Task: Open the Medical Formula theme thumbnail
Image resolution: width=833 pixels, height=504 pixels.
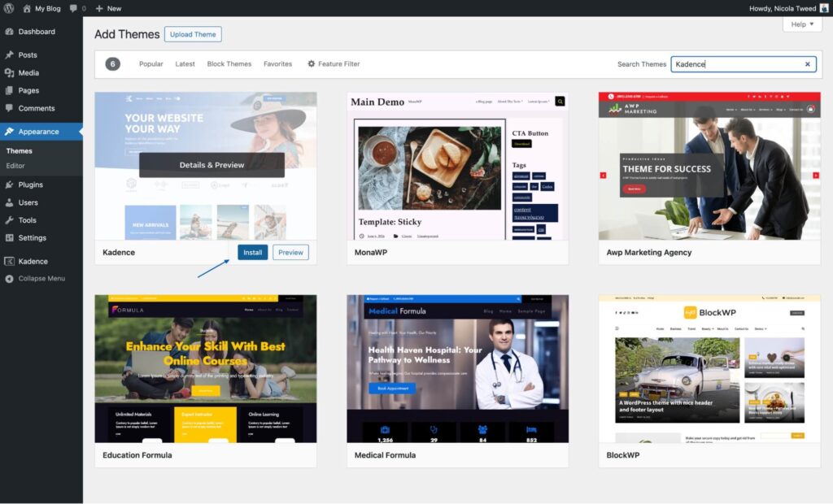Action: pos(457,368)
